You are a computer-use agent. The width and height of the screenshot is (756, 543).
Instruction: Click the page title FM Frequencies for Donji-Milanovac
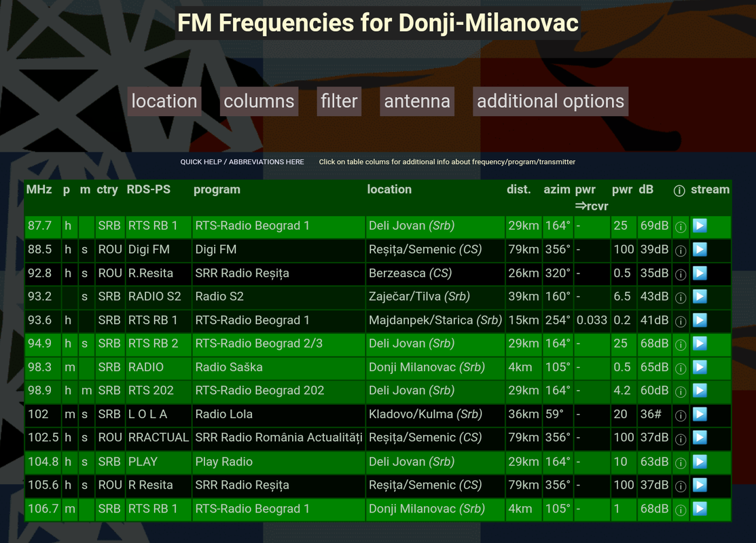[378, 22]
